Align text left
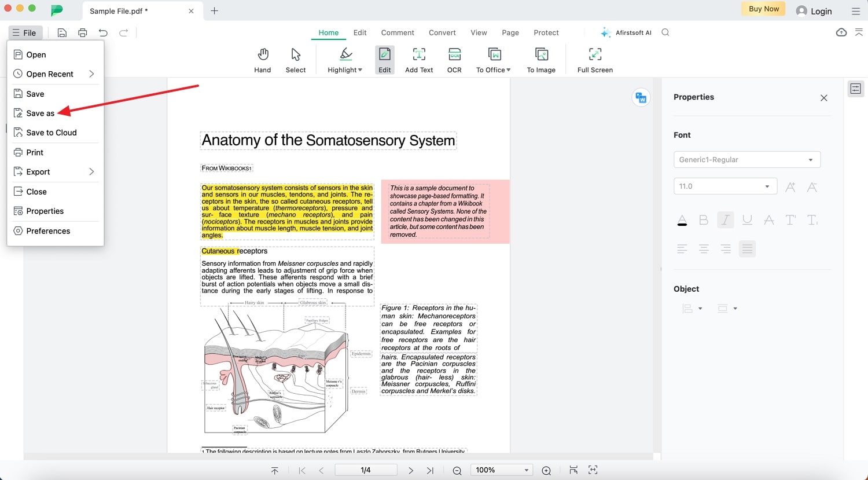This screenshot has height=480, width=868. coord(682,249)
